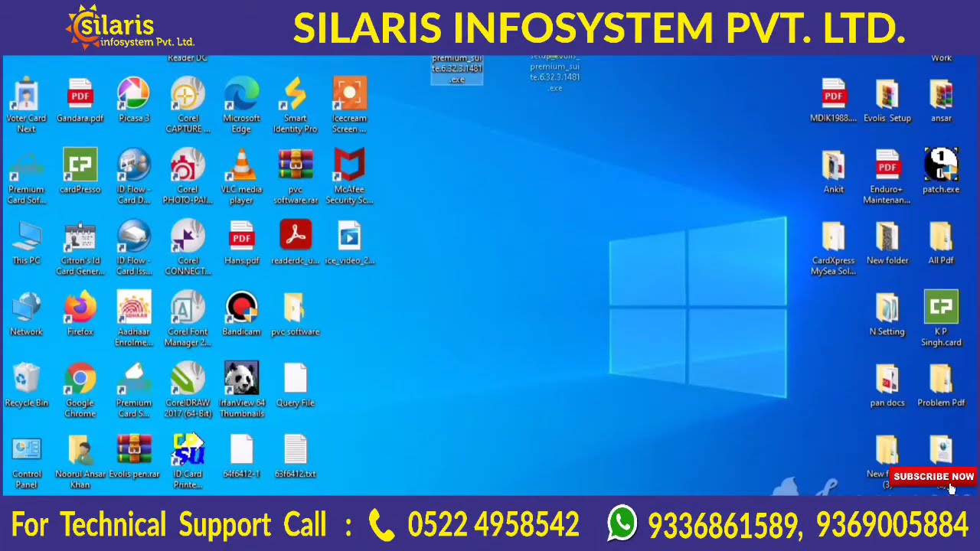
Task: Open ID Card Printer icon
Action: (x=188, y=461)
